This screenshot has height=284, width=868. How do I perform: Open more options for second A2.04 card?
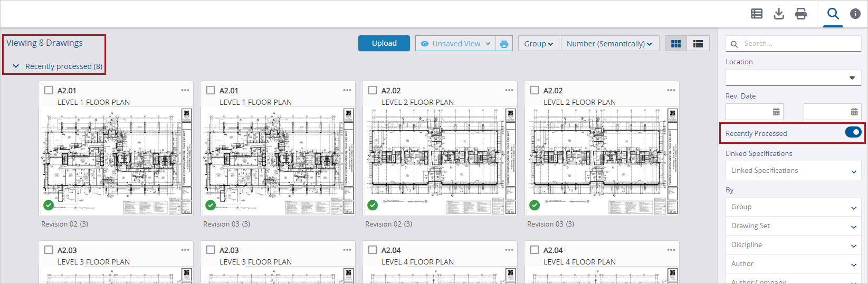(671, 250)
